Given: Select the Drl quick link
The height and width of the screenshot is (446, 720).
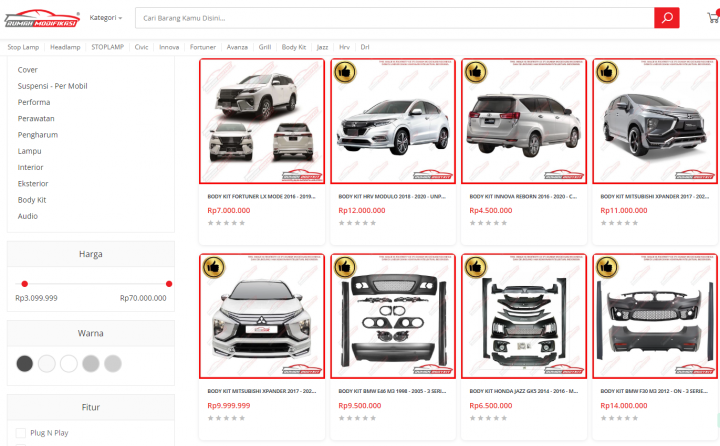Looking at the screenshot, I should click(365, 47).
